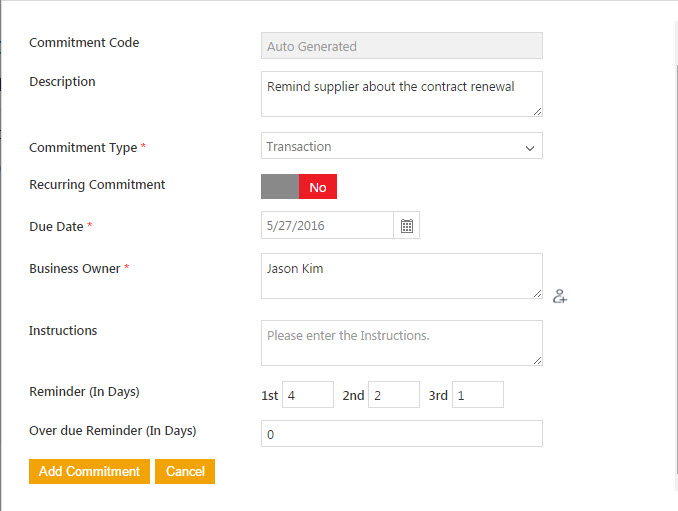Click the Instructions box resize grip
The width and height of the screenshot is (678, 511).
point(537,360)
